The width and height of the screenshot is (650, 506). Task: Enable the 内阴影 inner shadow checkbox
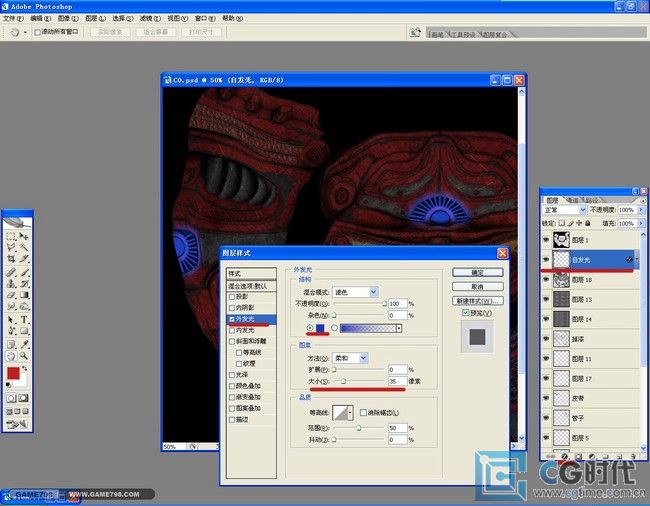(232, 308)
